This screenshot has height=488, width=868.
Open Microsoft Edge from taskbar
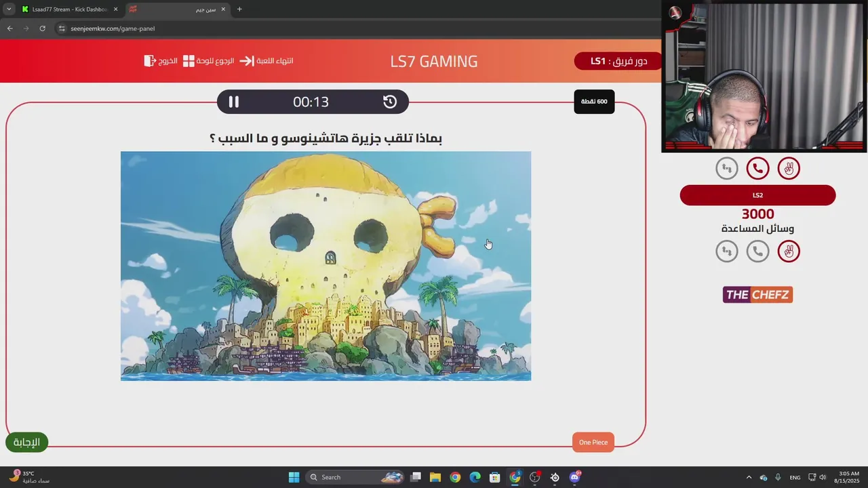[x=475, y=477]
